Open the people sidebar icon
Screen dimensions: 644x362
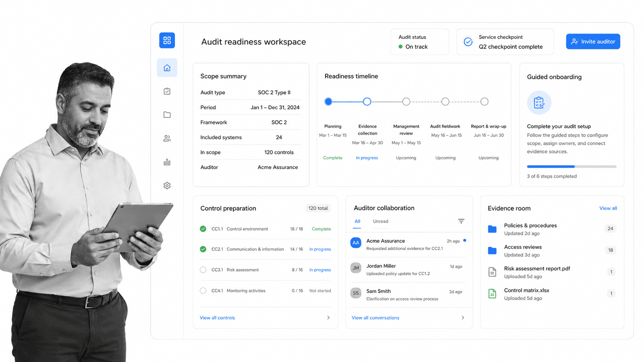[x=167, y=138]
